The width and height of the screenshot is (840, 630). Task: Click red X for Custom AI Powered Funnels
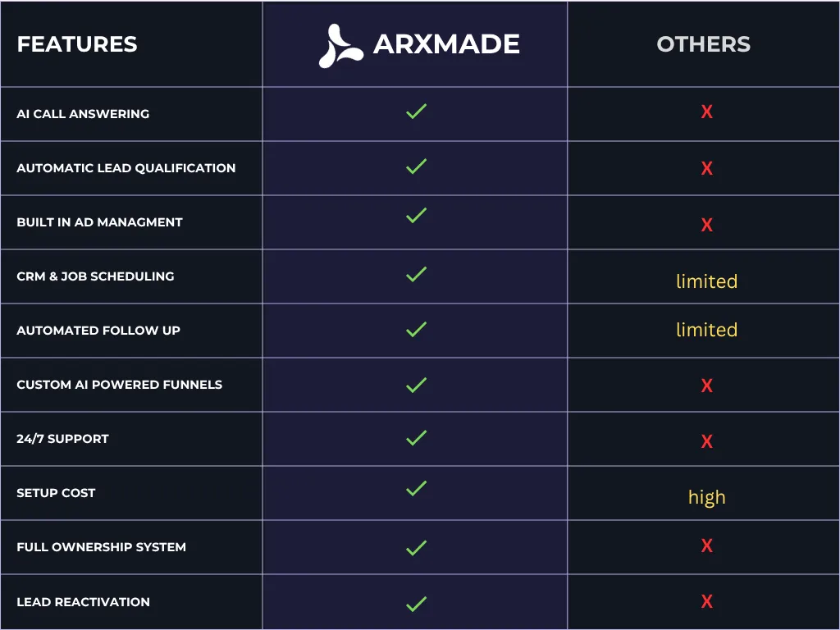click(x=706, y=386)
